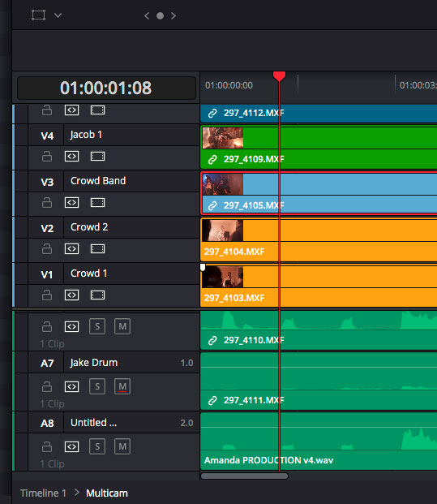The image size is (437, 504).
Task: Mute the A8 Untitled audio track
Action: [122, 446]
